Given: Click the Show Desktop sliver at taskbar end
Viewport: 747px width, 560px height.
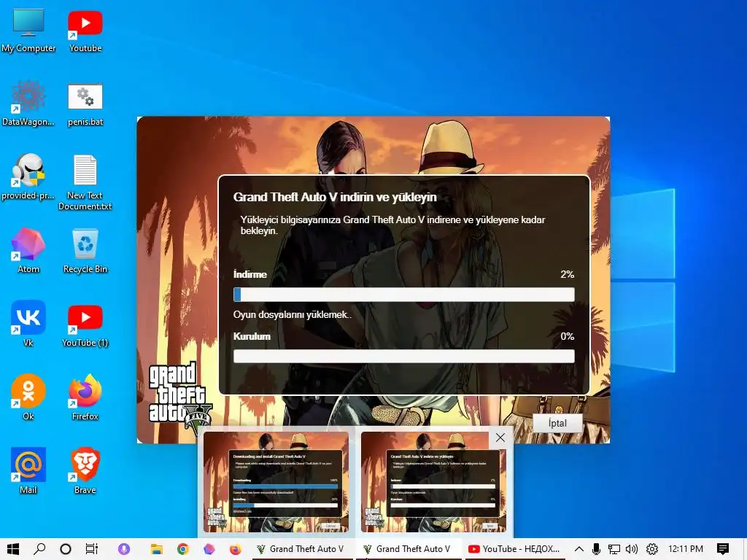Looking at the screenshot, I should click(745, 549).
